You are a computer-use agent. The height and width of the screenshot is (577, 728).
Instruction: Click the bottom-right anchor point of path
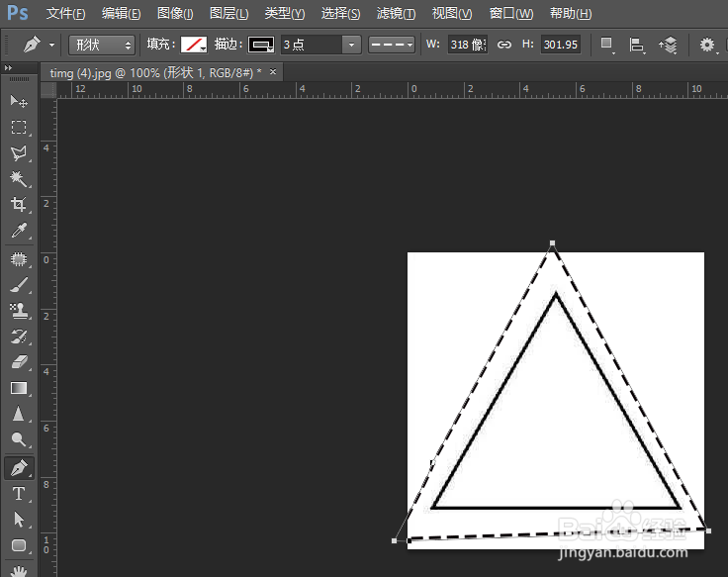(708, 530)
